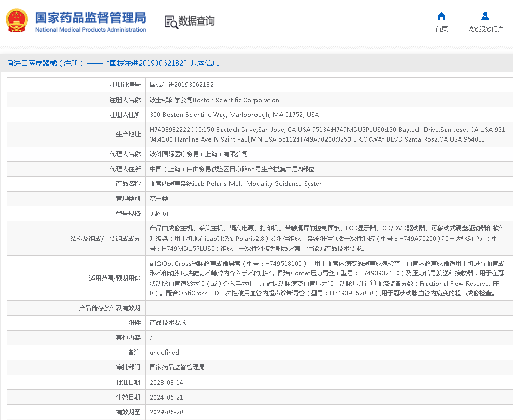Open the 产品技术要求 attachment entry
The width and height of the screenshot is (513, 420).
click(168, 323)
